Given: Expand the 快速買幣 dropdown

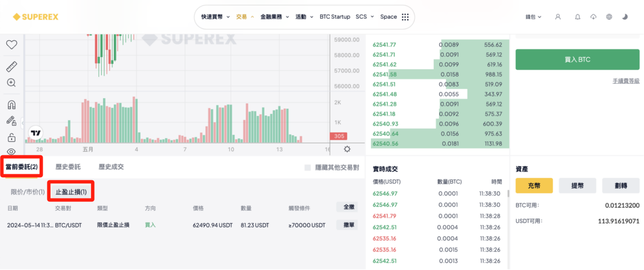Looking at the screenshot, I should tap(215, 17).
